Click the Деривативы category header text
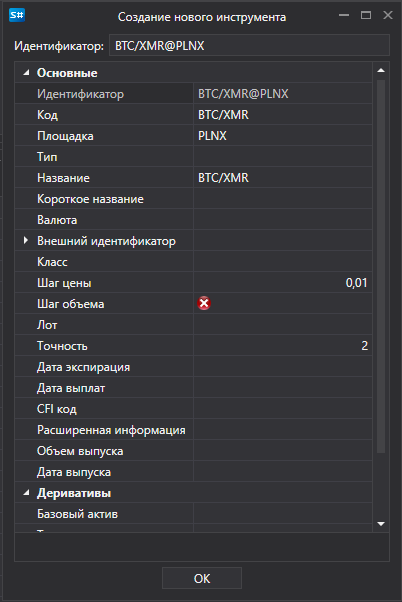402x602 pixels. click(x=74, y=493)
